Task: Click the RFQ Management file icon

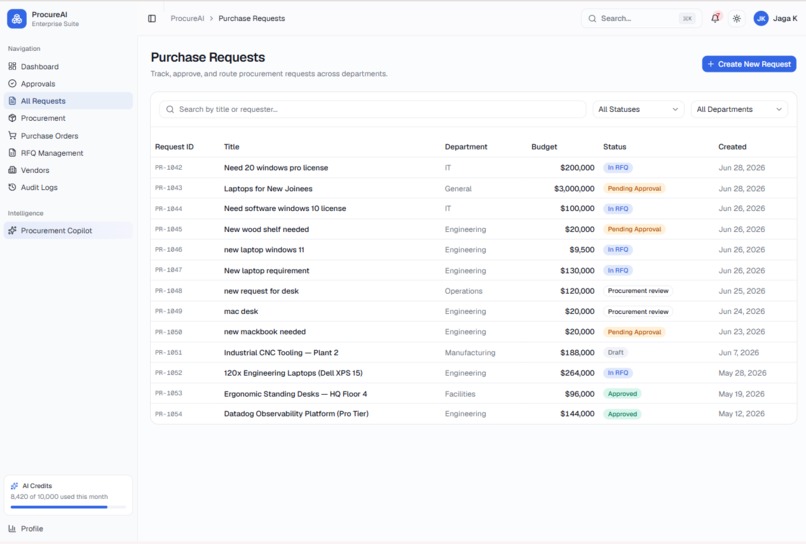Action: 12,153
